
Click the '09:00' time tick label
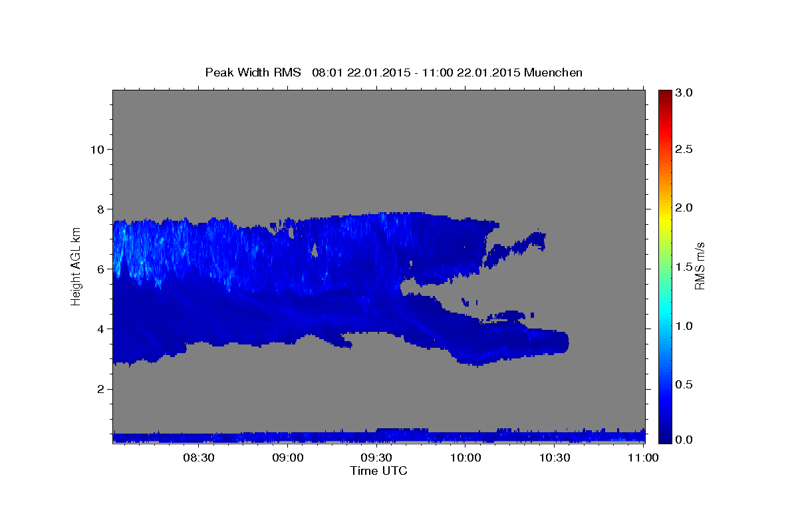(288, 458)
